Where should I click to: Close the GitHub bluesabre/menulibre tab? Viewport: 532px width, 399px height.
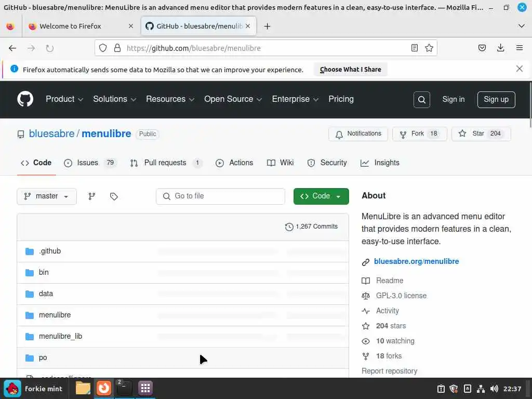point(248,26)
